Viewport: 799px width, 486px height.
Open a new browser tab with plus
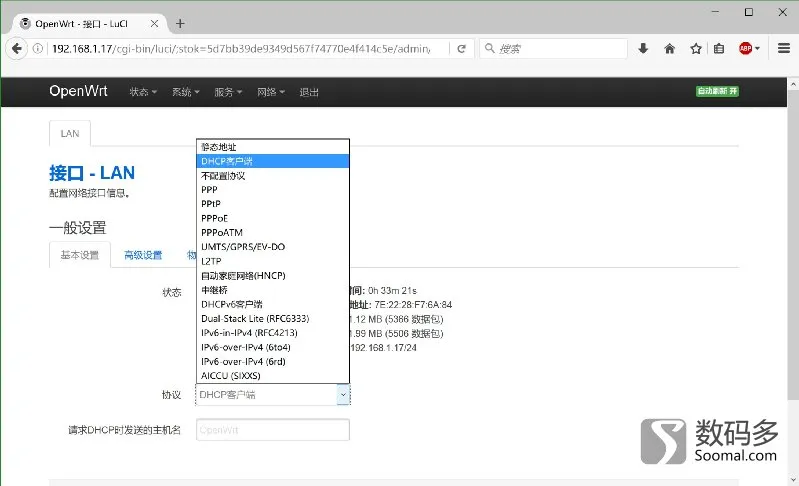tap(180, 23)
